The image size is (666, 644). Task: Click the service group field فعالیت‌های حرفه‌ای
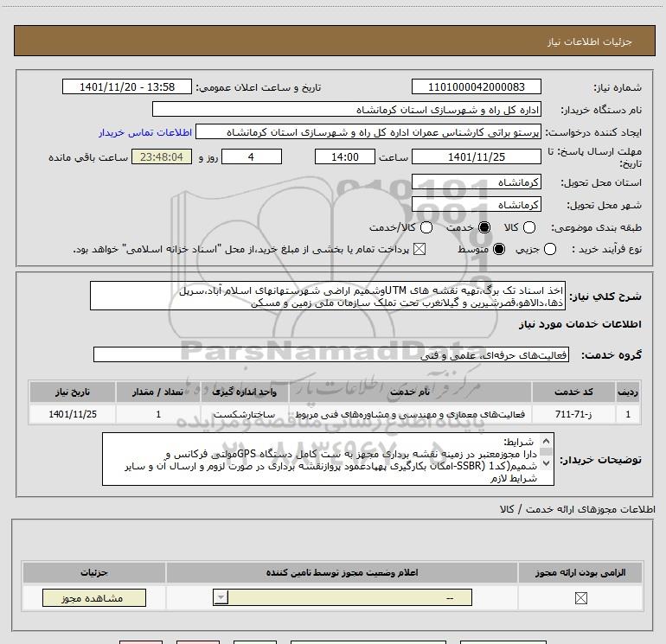pyautogui.click(x=331, y=354)
